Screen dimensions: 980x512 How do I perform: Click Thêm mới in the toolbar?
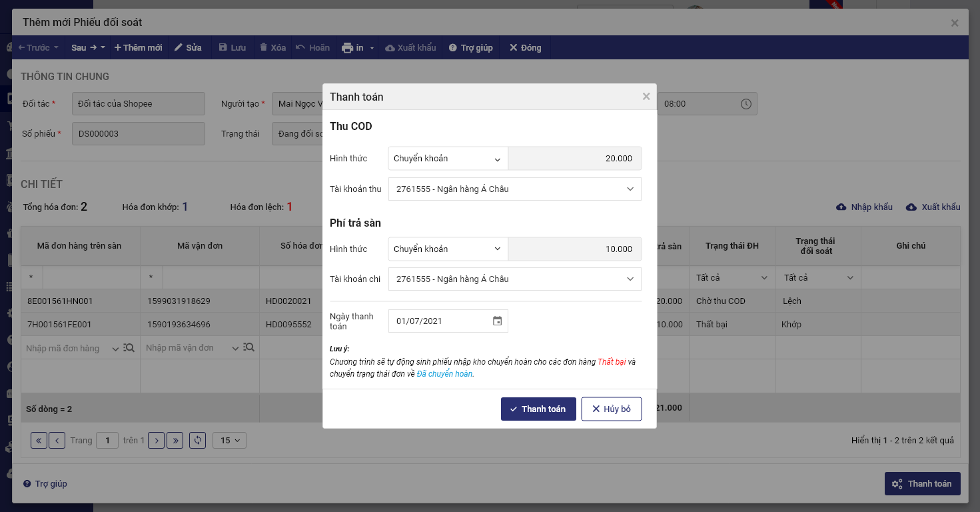tap(138, 48)
